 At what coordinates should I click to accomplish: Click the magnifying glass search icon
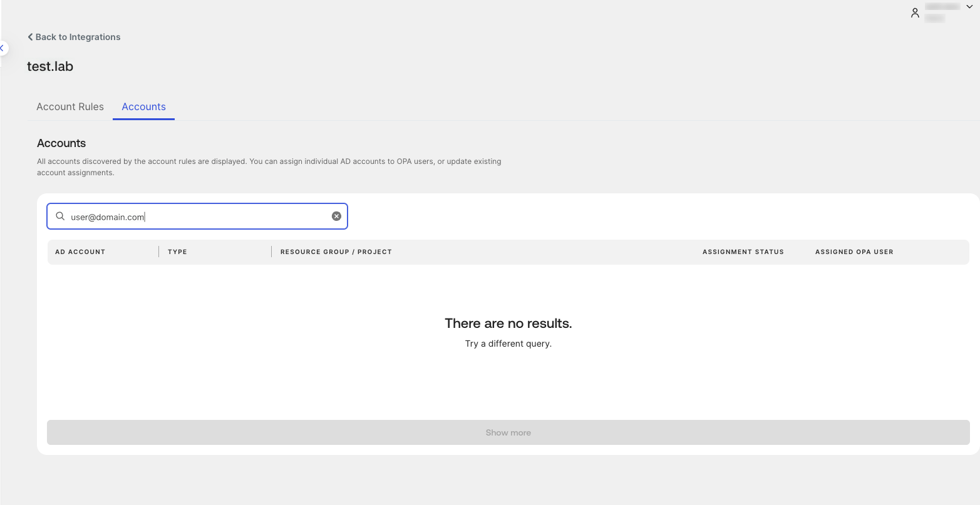60,216
